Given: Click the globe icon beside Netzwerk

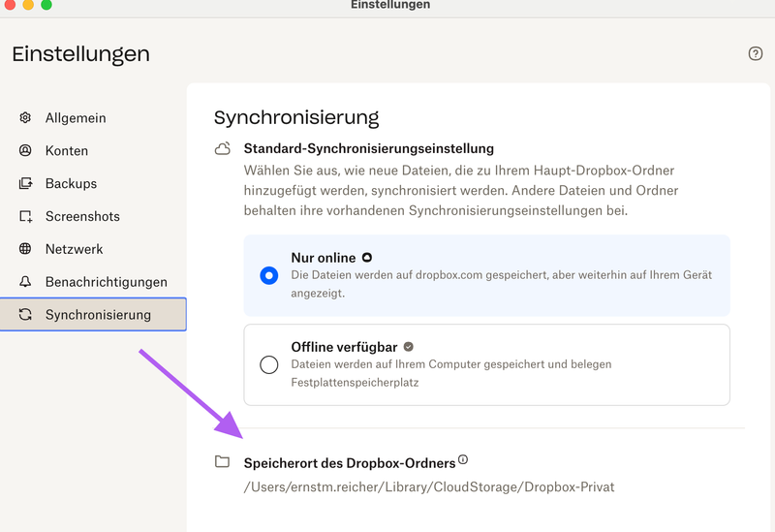Looking at the screenshot, I should [26, 249].
